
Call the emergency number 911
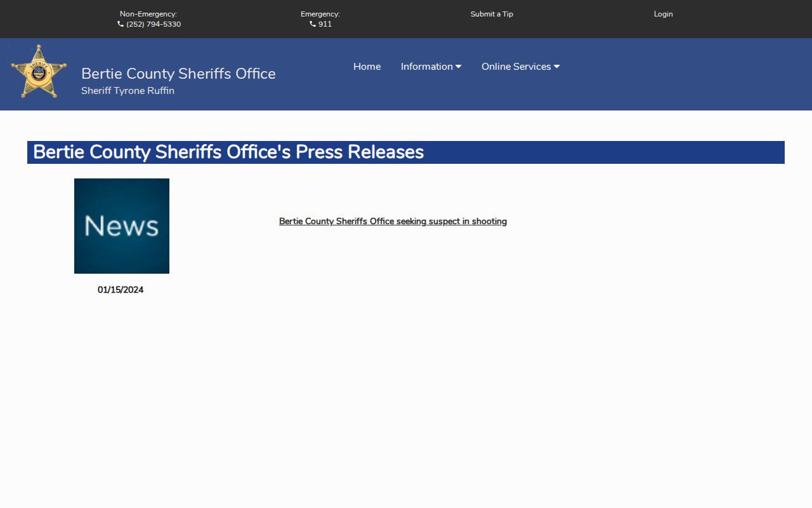[x=325, y=24]
